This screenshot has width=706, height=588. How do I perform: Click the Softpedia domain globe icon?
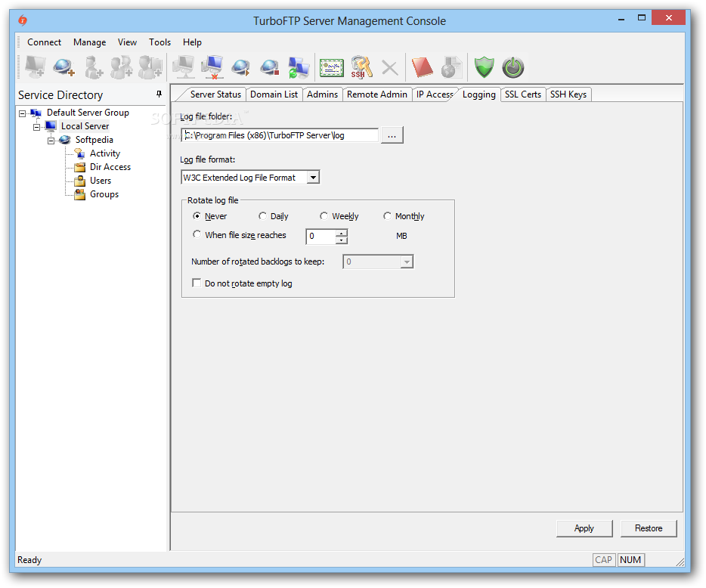pos(65,140)
